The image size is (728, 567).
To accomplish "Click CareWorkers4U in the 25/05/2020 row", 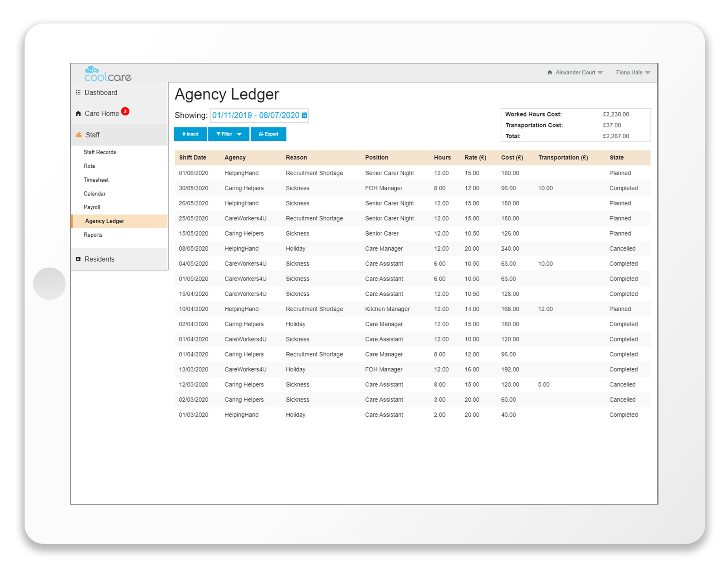I will click(245, 218).
